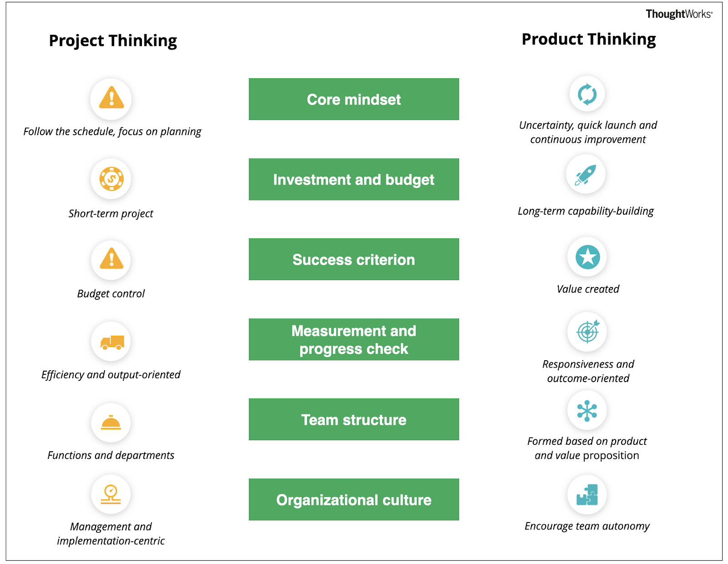728x564 pixels.
Task: Click the poker chip icon above 'Short-term project'
Action: point(111,179)
